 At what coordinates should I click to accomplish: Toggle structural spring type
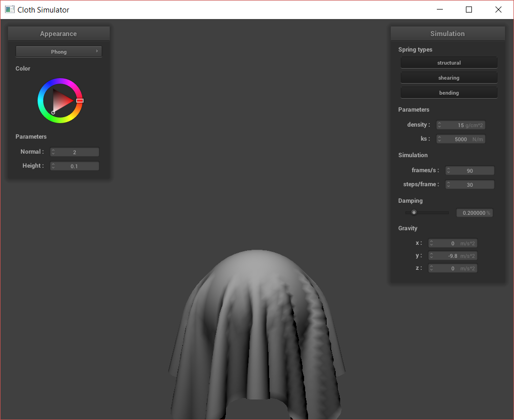pos(449,63)
